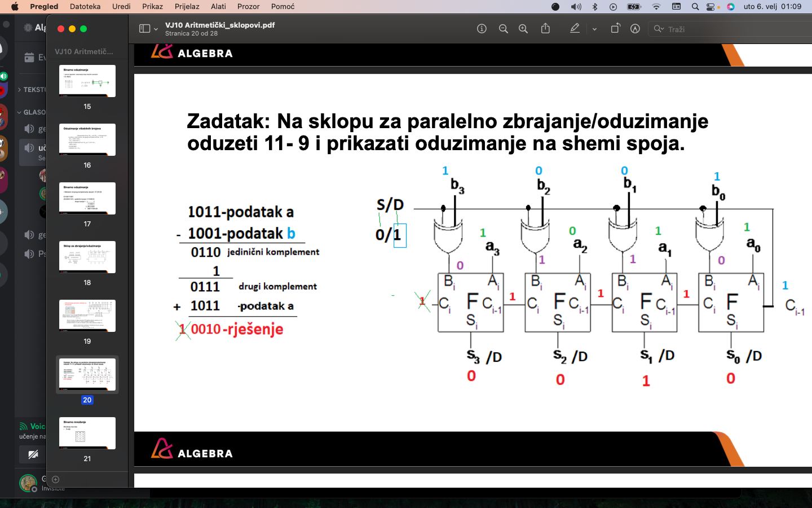The image size is (812, 508).
Task: Show the Markup toolbar
Action: (635, 29)
